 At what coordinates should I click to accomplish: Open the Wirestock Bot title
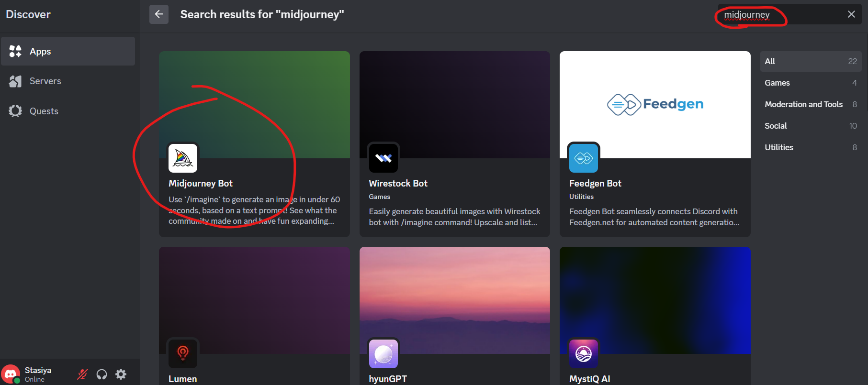pyautogui.click(x=398, y=183)
